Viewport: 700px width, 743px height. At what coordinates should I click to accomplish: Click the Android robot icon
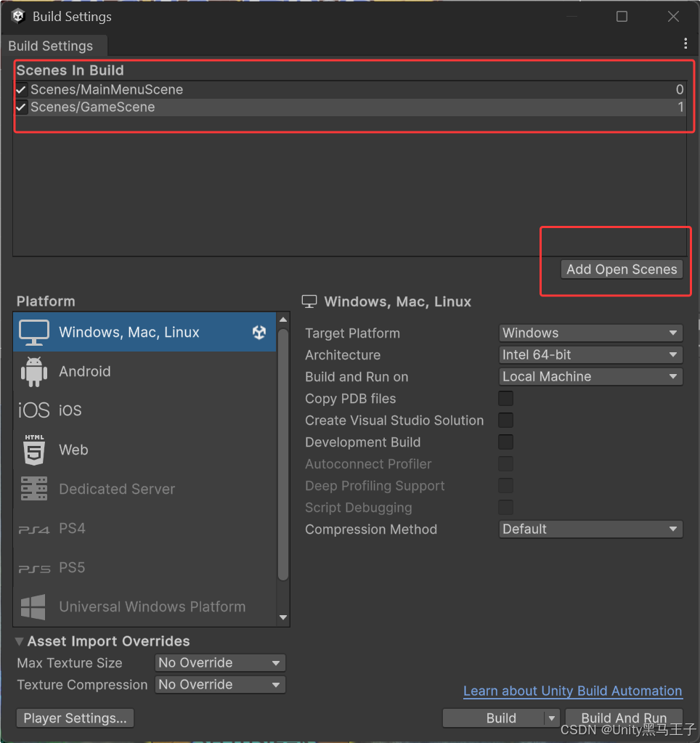[34, 372]
